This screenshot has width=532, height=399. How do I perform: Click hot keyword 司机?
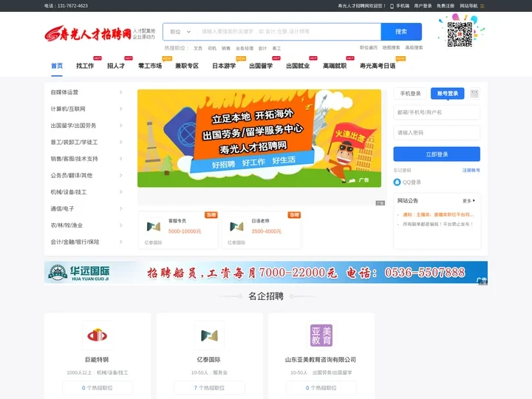pos(212,49)
